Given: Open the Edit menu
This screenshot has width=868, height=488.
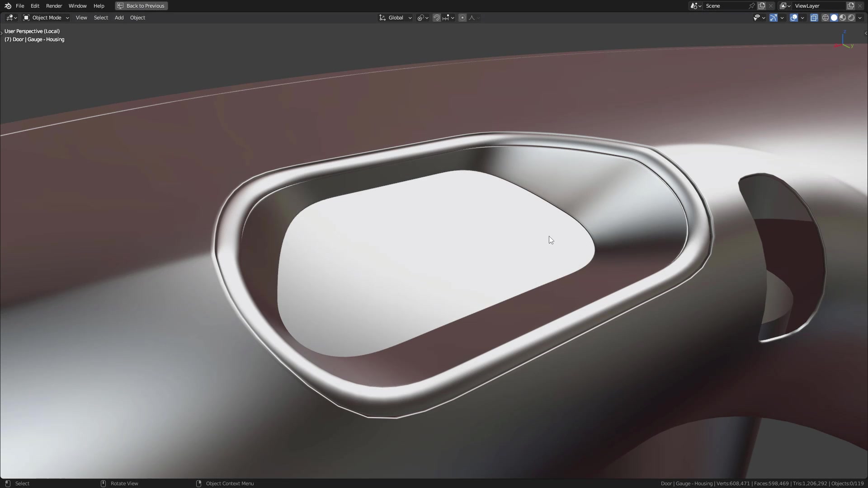Looking at the screenshot, I should click(x=35, y=6).
